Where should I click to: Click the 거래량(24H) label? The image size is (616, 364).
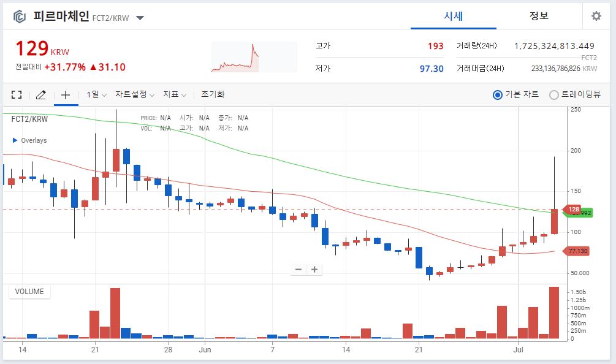[476, 46]
